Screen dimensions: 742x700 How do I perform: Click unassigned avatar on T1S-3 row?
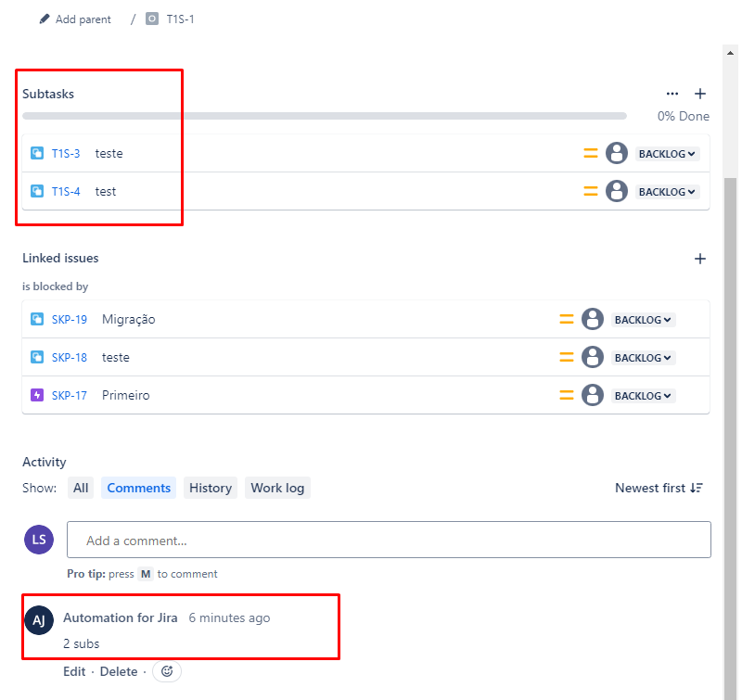click(617, 153)
